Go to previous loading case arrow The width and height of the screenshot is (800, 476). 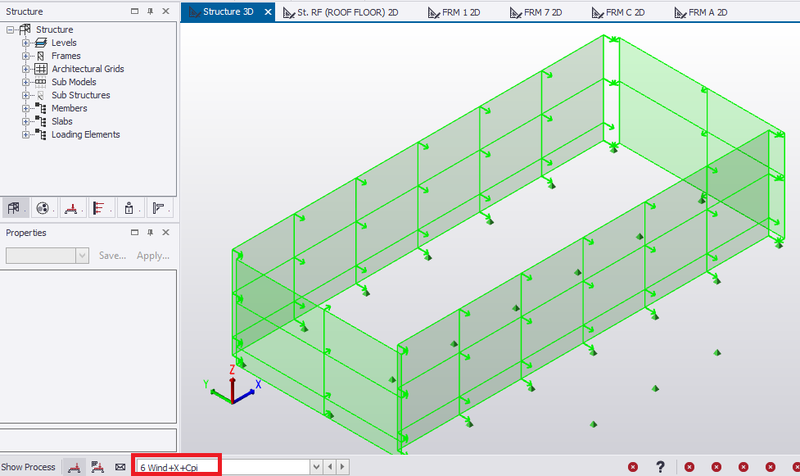pos(330,467)
